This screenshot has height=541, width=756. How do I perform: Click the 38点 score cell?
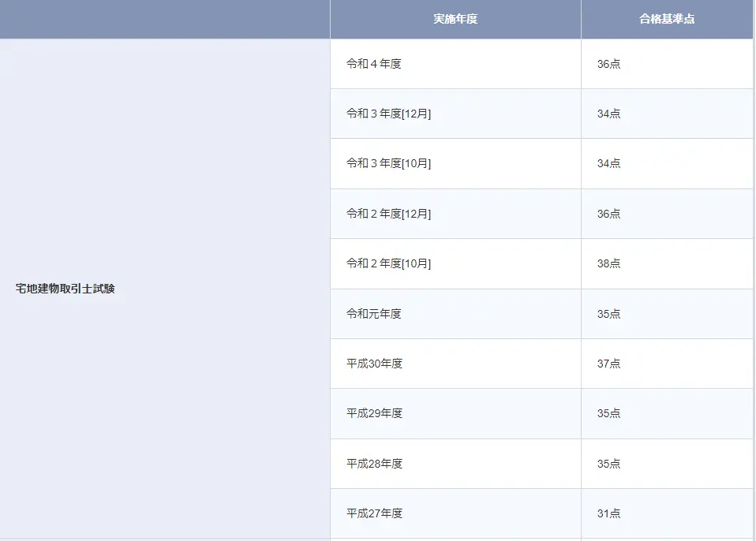(668, 263)
